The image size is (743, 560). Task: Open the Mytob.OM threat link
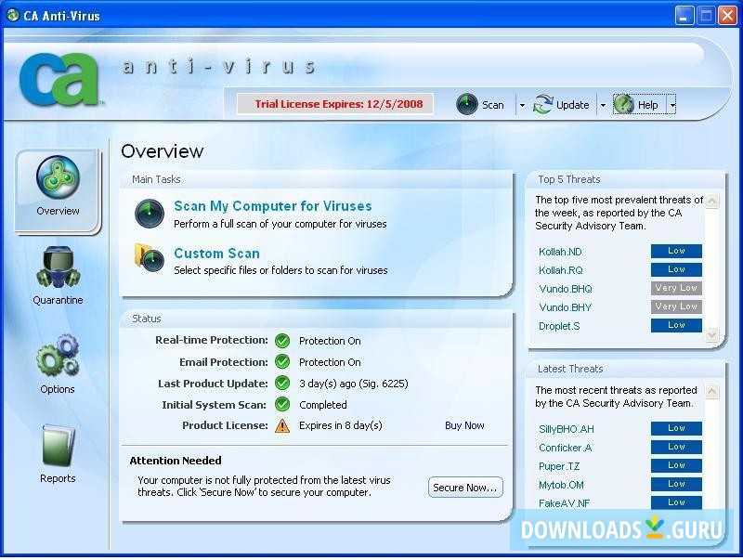tap(561, 485)
